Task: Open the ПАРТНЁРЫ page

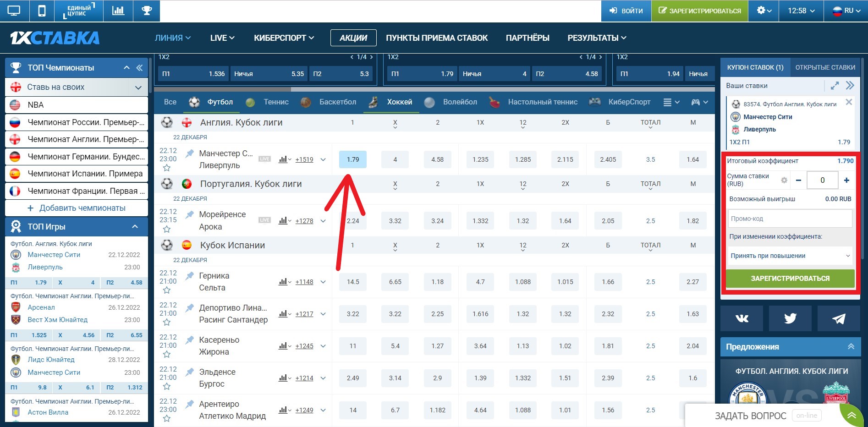Action: tap(527, 38)
